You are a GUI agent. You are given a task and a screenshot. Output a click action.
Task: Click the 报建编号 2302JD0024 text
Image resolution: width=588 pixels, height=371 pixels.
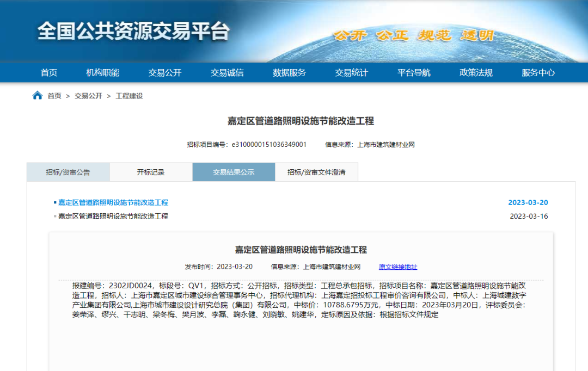point(112,286)
